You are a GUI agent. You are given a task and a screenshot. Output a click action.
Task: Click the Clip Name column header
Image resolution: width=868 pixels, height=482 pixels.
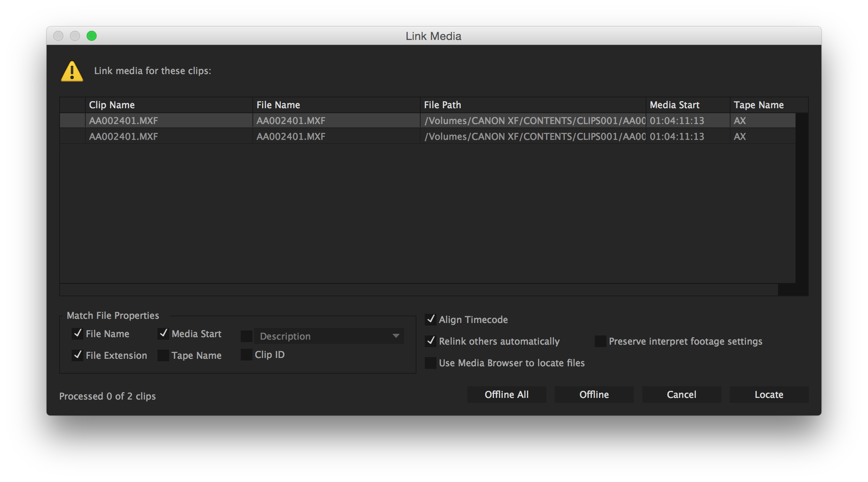pyautogui.click(x=169, y=105)
